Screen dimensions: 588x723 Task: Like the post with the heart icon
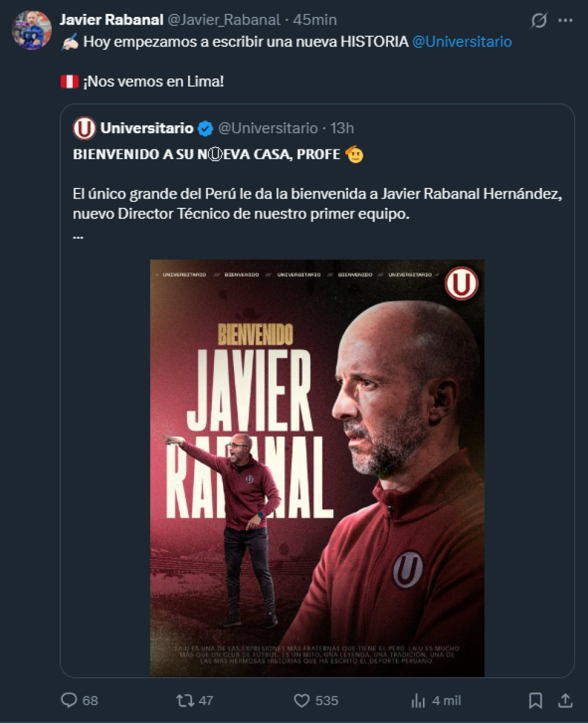click(x=301, y=700)
